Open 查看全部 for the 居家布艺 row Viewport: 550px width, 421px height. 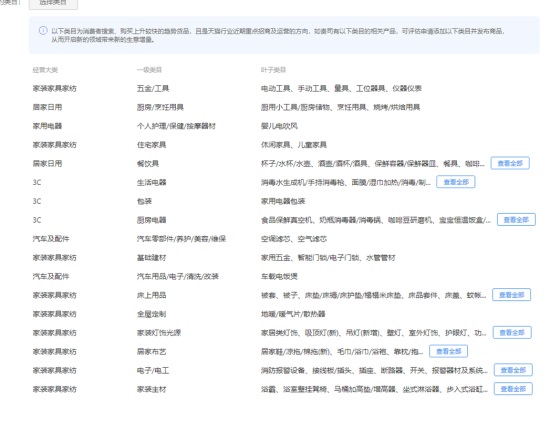pyautogui.click(x=448, y=352)
